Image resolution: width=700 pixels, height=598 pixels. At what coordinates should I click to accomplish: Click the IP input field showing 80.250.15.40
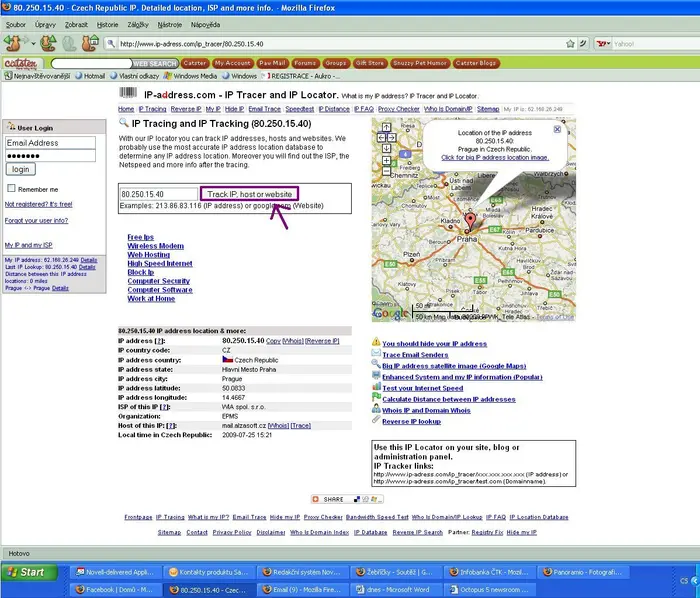[x=159, y=194]
